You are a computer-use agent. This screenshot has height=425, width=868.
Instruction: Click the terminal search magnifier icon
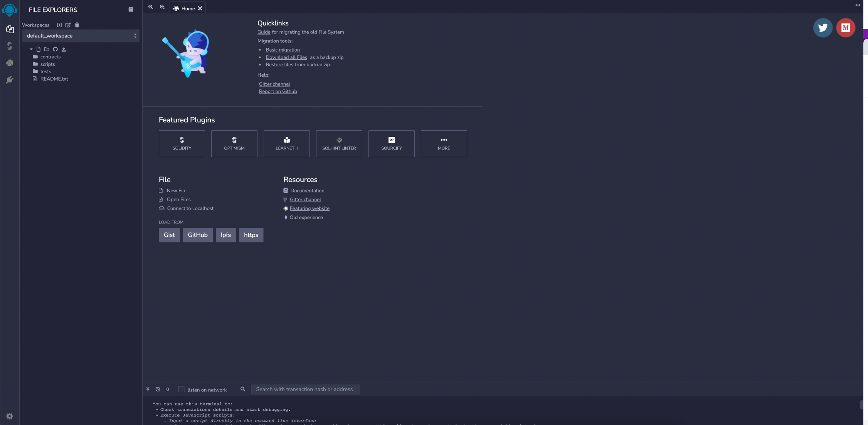243,389
